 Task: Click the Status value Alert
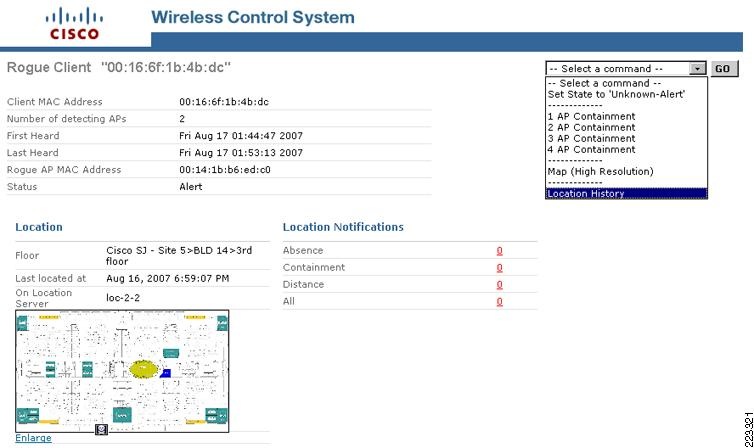191,187
